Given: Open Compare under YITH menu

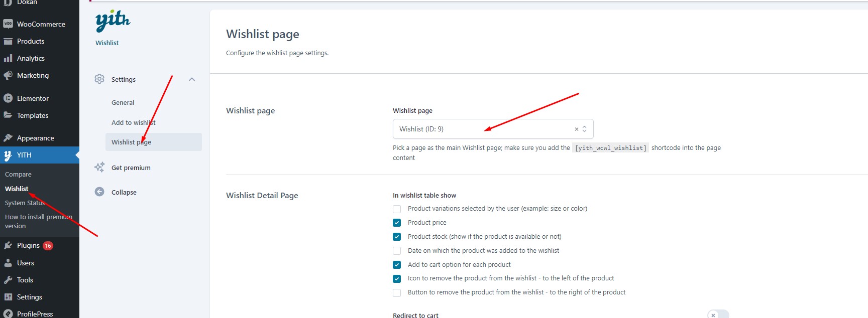Looking at the screenshot, I should 18,174.
